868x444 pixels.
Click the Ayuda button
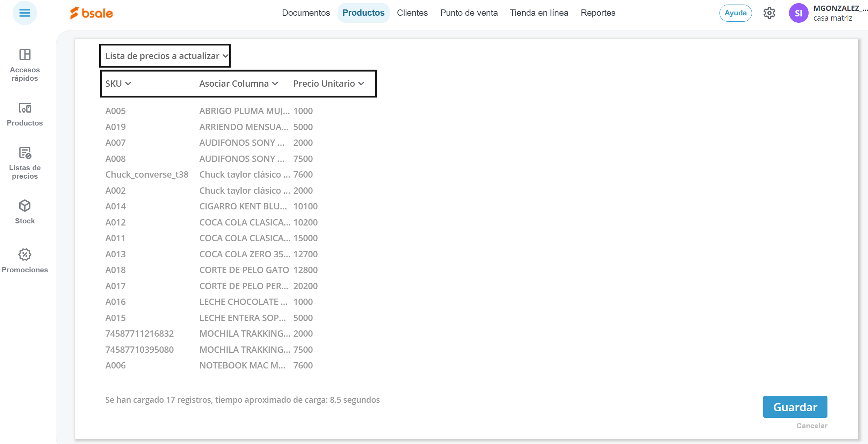coord(735,13)
